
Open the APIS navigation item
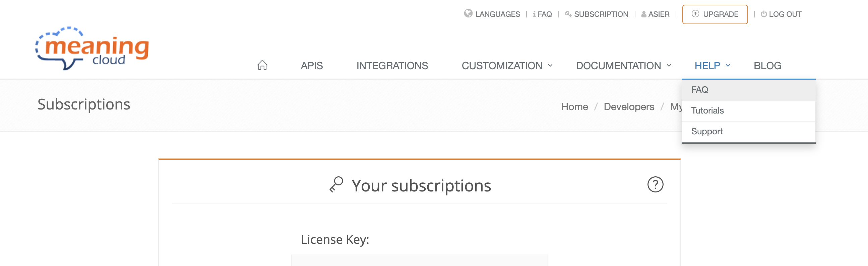[x=311, y=65]
